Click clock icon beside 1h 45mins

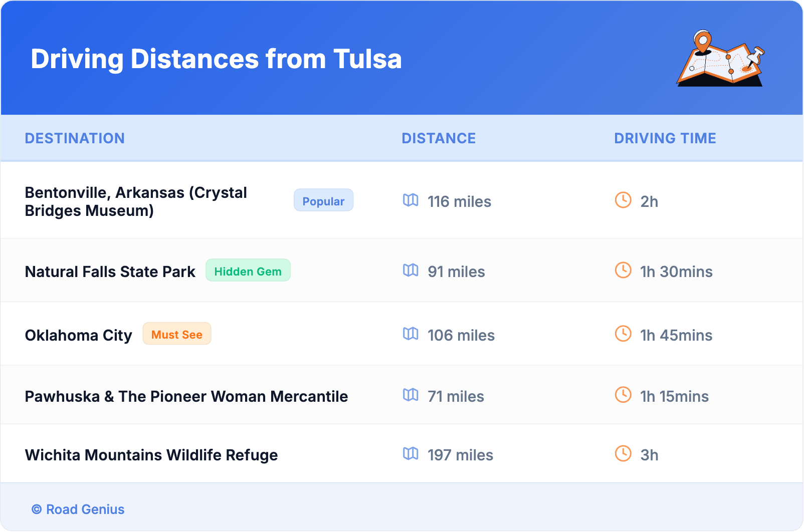click(623, 334)
